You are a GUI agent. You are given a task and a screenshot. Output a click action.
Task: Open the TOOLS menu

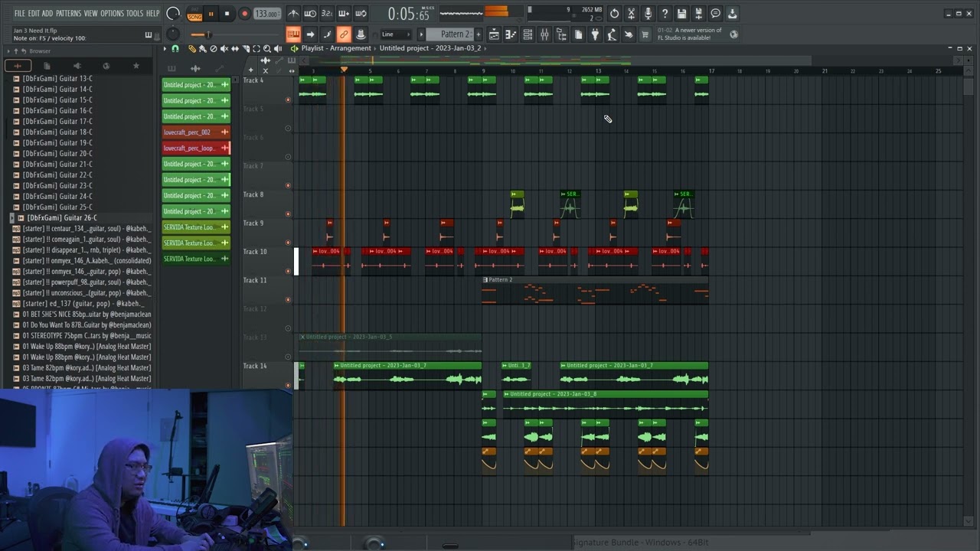tap(135, 14)
